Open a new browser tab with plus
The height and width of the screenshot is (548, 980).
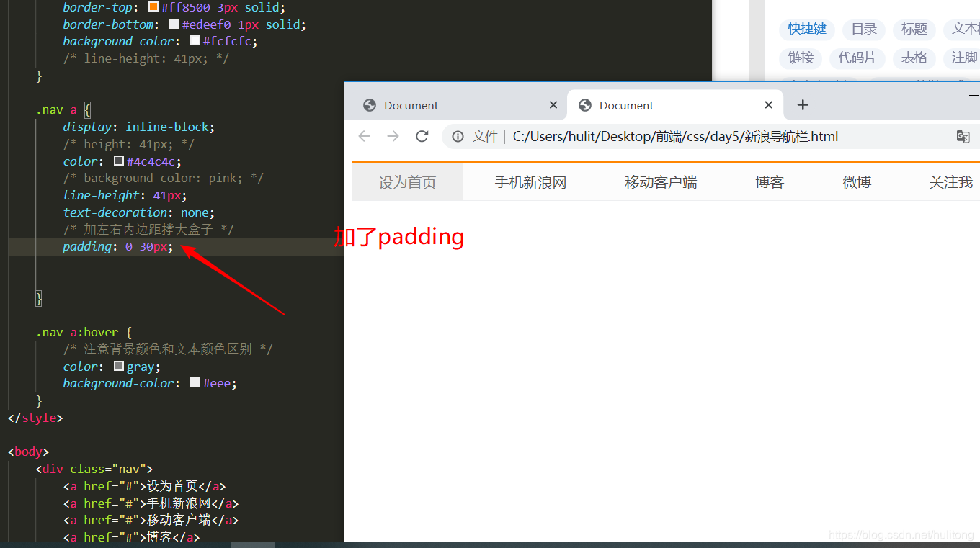coord(803,105)
